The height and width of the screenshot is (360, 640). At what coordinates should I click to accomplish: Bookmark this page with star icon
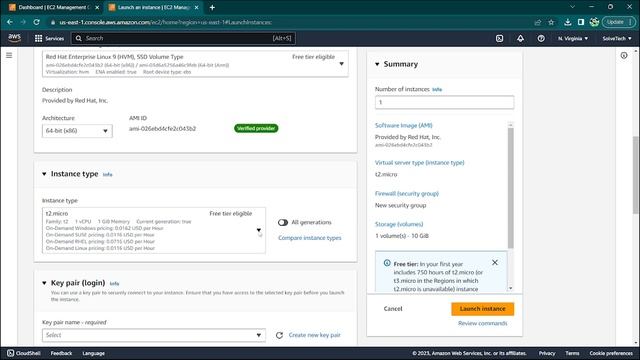coord(551,22)
